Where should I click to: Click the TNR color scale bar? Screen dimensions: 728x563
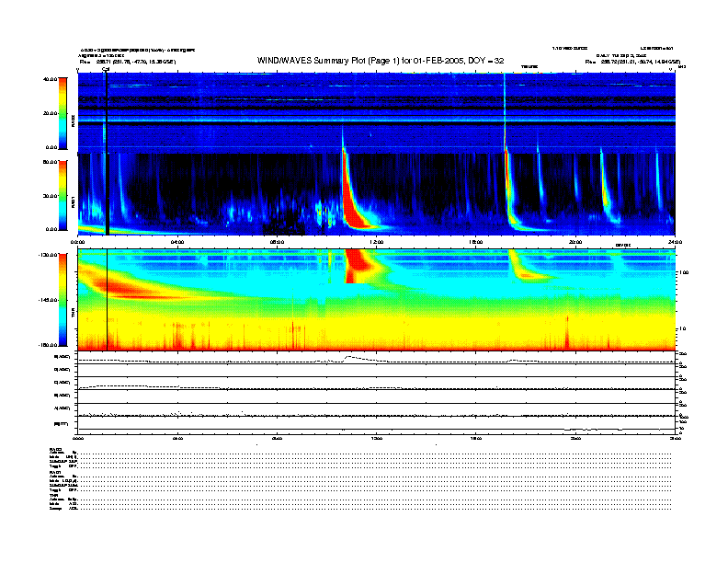pos(63,300)
